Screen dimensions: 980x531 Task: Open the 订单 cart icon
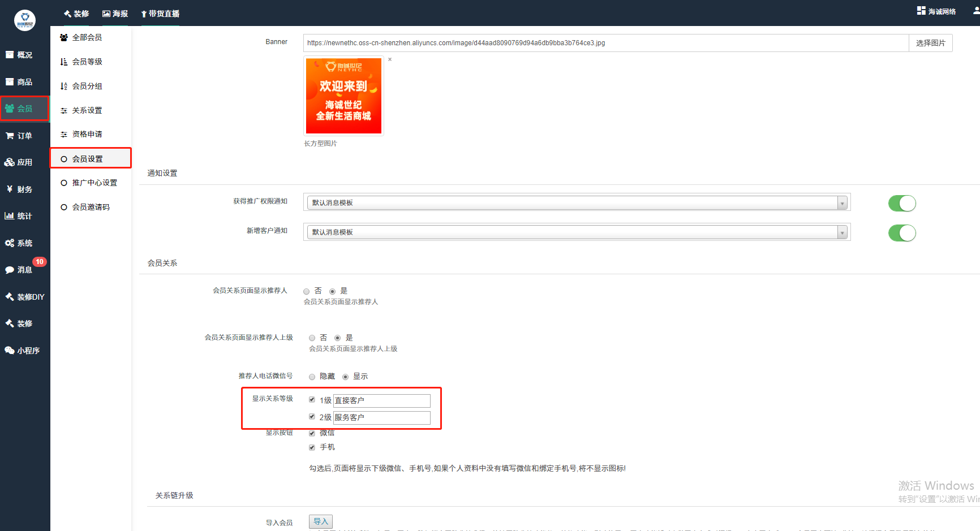(x=10, y=136)
